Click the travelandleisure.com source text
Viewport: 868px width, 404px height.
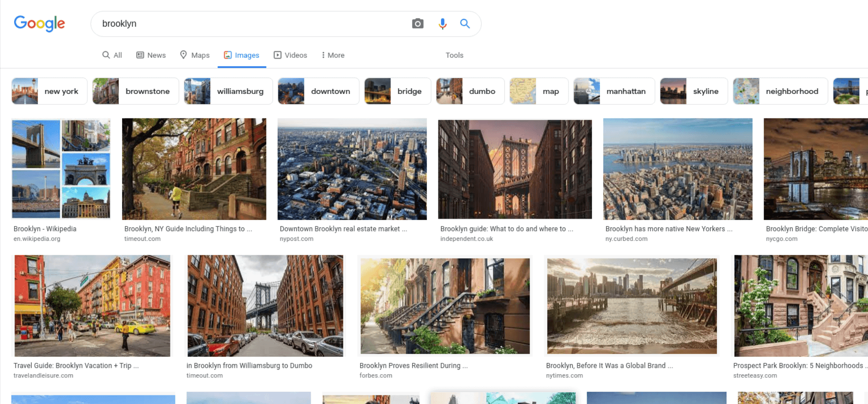(43, 376)
